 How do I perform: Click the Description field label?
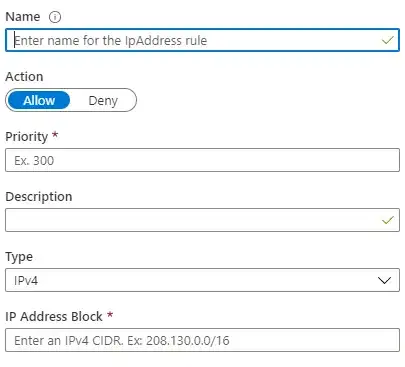pos(39,197)
